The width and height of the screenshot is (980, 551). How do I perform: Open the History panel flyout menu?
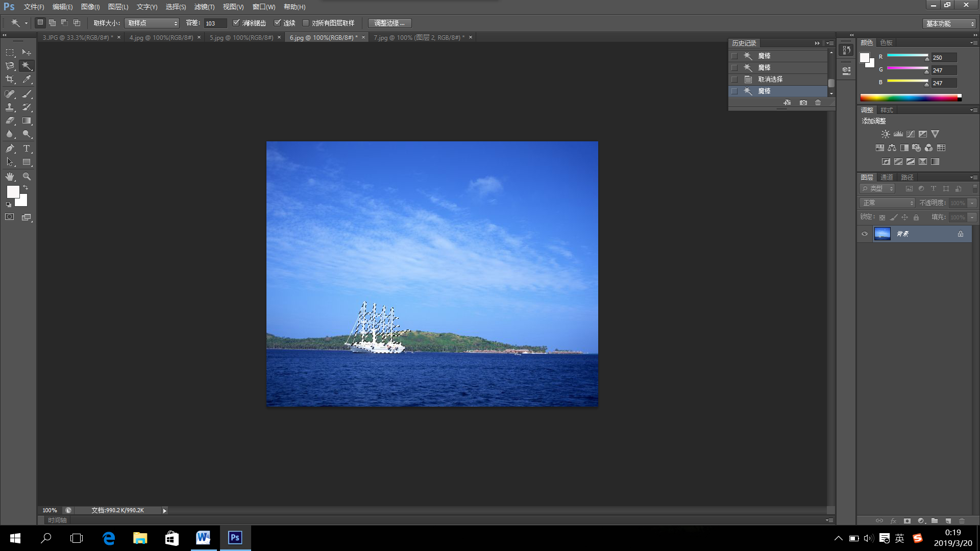click(830, 43)
